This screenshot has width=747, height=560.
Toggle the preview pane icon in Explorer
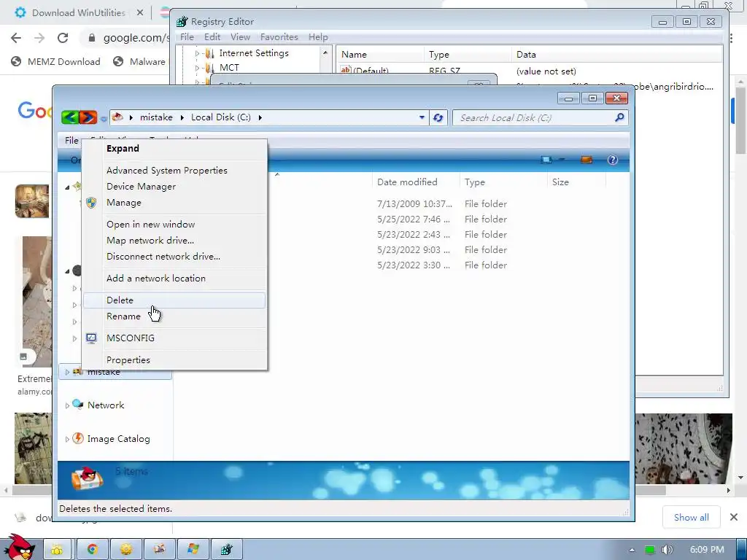[587, 160]
